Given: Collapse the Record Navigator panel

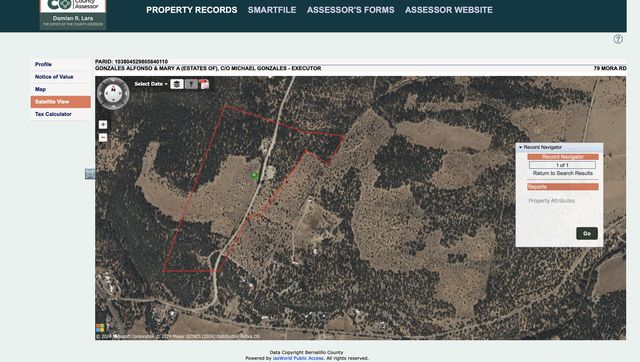Looking at the screenshot, I should click(x=520, y=147).
